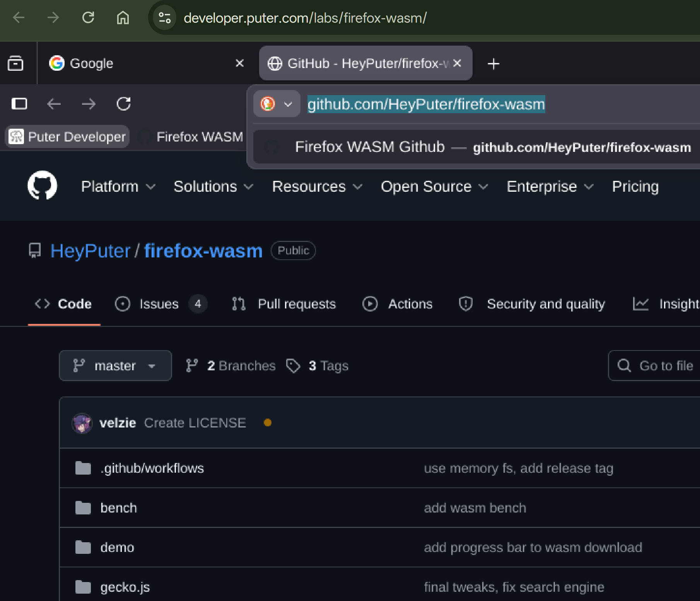Click the github.com/HeyPuter/firefox-wasm URL field
The image size is (700, 601).
426,104
